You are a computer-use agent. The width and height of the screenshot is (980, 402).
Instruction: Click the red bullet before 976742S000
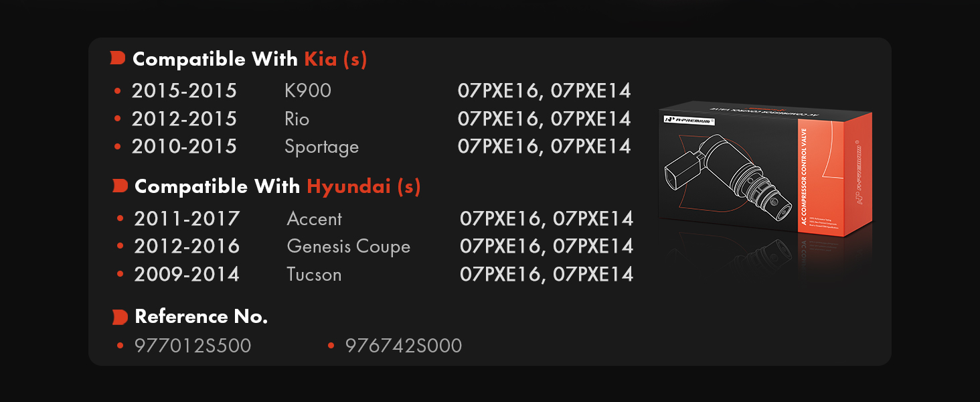click(x=331, y=346)
